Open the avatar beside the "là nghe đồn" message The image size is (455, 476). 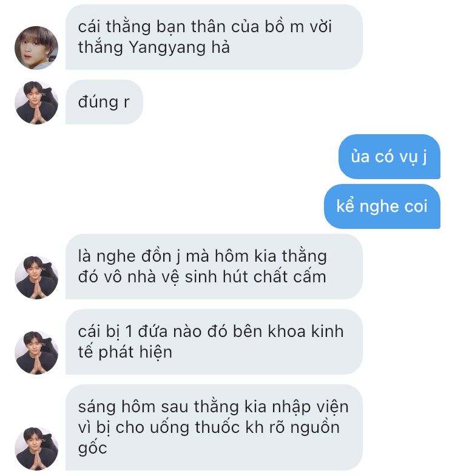pos(36,277)
